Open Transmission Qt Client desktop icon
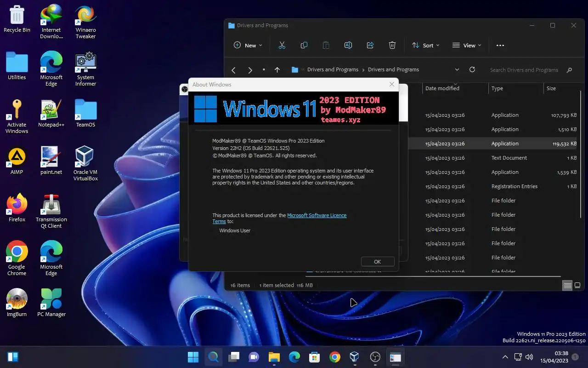The width and height of the screenshot is (588, 368). pyautogui.click(x=51, y=211)
